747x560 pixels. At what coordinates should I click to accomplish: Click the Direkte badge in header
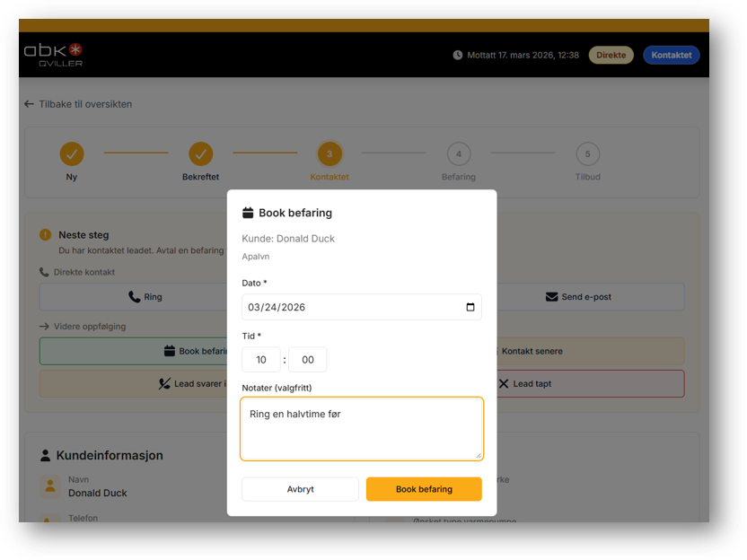click(x=611, y=56)
